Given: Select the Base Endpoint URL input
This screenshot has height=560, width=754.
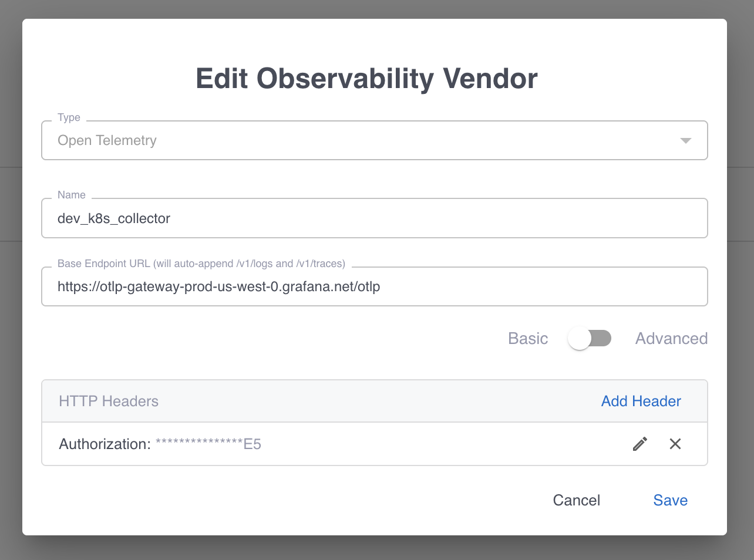Looking at the screenshot, I should pyautogui.click(x=374, y=286).
